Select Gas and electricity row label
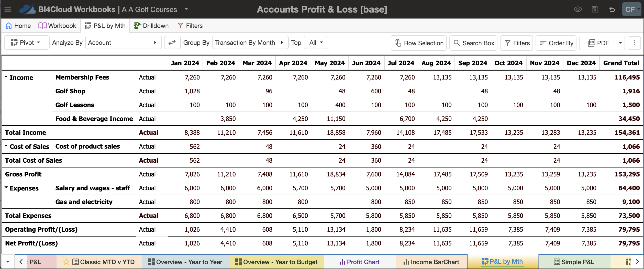This screenshot has width=644, height=269. pyautogui.click(x=84, y=202)
